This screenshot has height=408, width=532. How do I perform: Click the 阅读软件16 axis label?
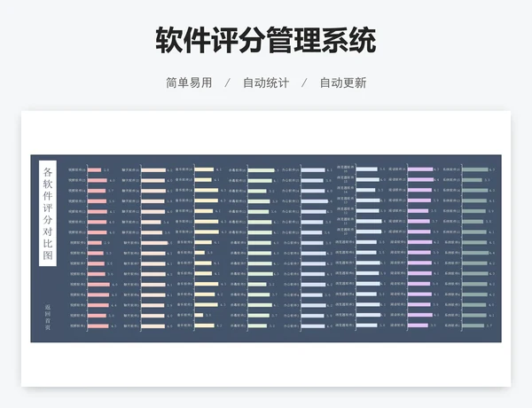click(x=397, y=169)
